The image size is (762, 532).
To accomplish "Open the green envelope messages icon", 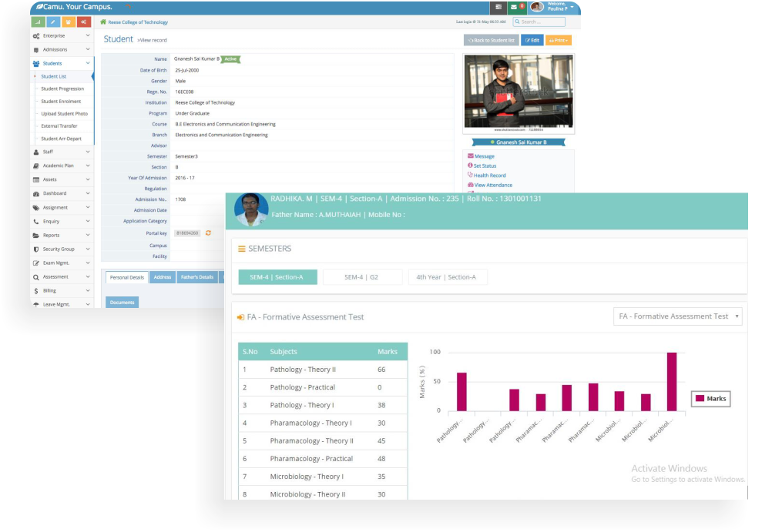I will click(x=514, y=7).
